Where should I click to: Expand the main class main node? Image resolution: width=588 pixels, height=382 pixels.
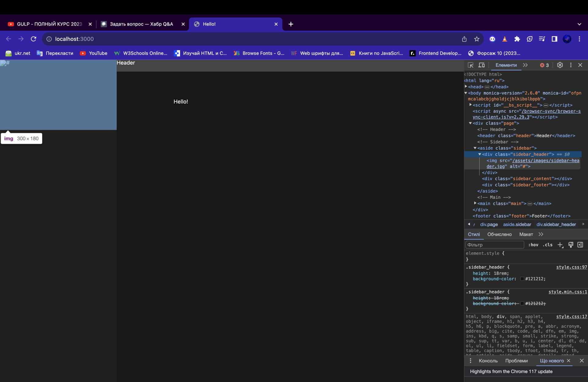pyautogui.click(x=475, y=203)
